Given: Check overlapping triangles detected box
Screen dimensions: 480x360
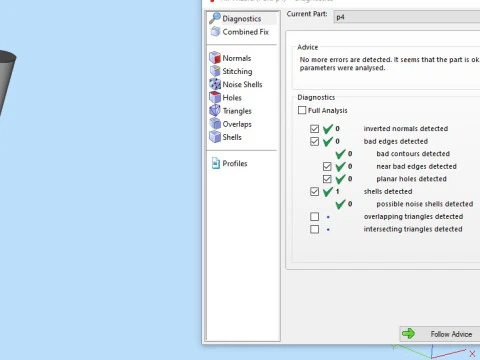Looking at the screenshot, I should click(x=314, y=217).
